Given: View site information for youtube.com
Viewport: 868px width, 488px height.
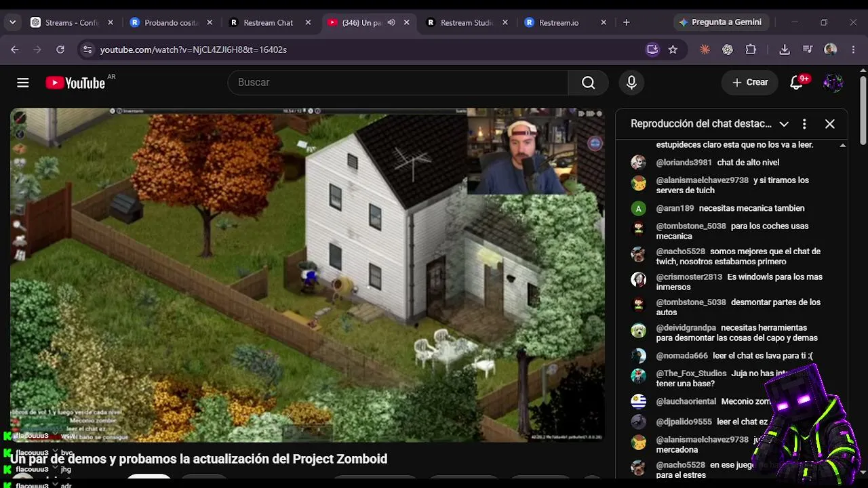Looking at the screenshot, I should (x=86, y=49).
